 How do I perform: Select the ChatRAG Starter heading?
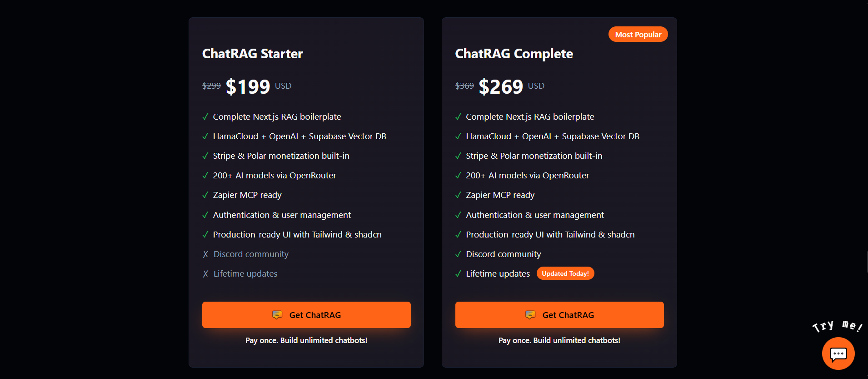[252, 53]
